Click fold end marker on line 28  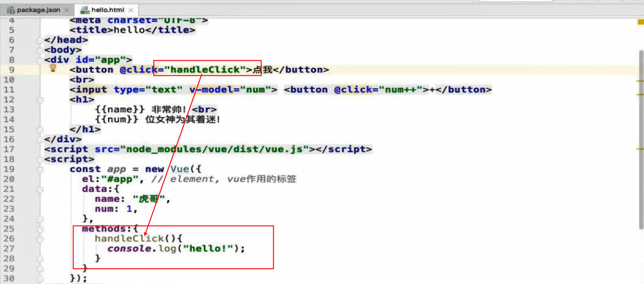[40, 259]
